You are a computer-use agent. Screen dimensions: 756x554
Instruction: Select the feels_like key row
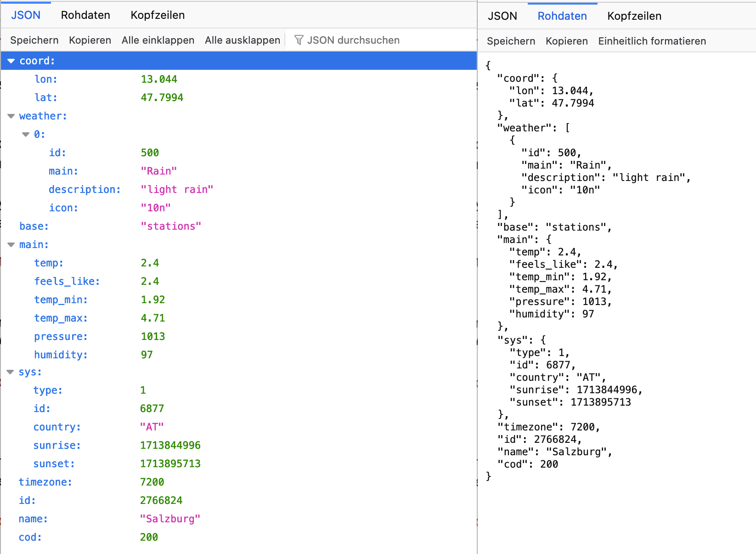(x=239, y=282)
